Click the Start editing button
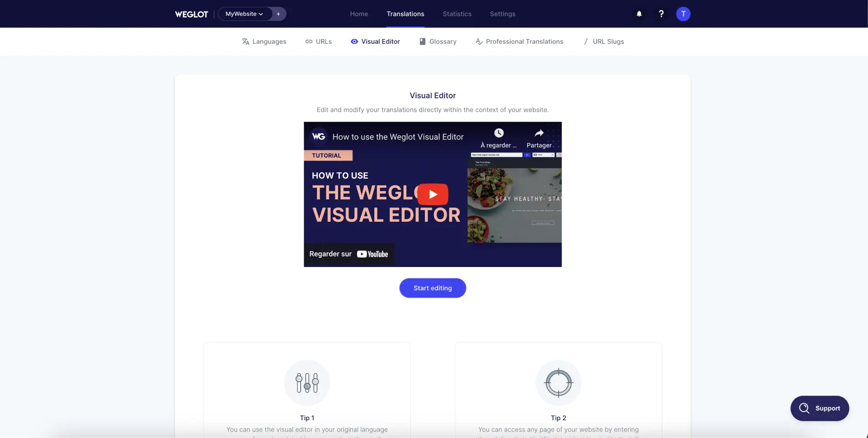This screenshot has width=868, height=438. (433, 288)
